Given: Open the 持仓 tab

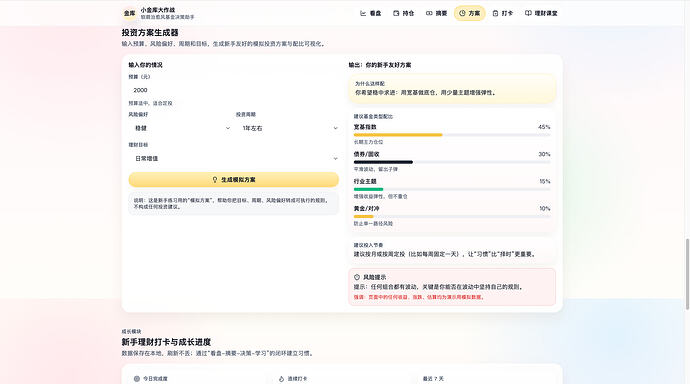Looking at the screenshot, I should pyautogui.click(x=404, y=13).
